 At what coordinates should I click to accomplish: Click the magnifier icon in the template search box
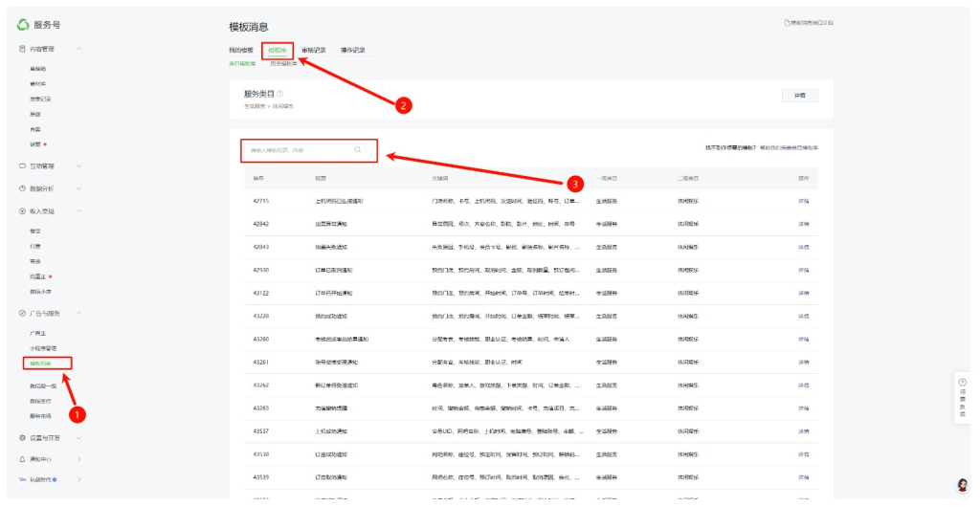[x=358, y=150]
